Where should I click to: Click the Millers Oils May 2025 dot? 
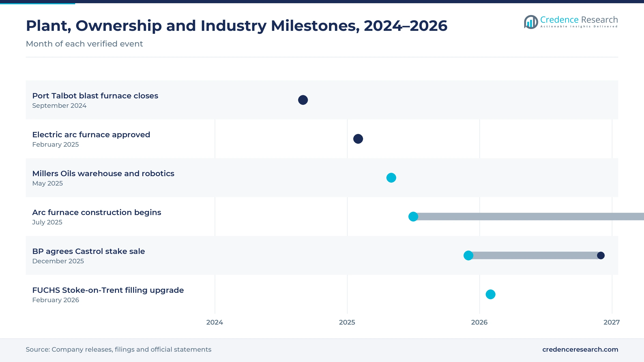[x=391, y=178]
